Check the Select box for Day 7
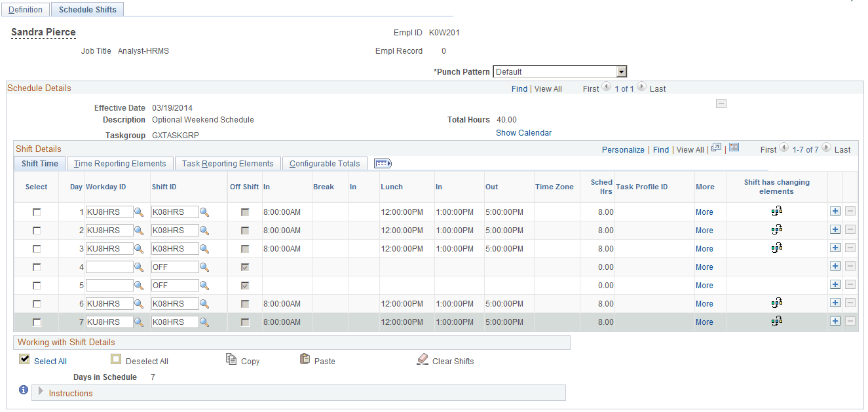868x412 pixels. click(x=36, y=322)
